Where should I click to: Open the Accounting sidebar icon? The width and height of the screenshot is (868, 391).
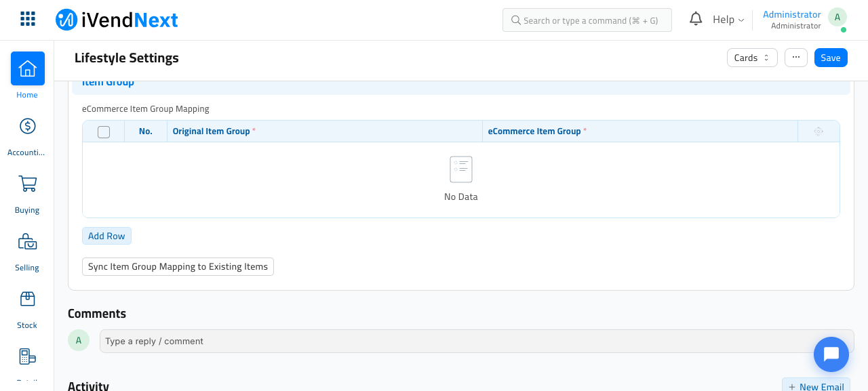pyautogui.click(x=27, y=126)
